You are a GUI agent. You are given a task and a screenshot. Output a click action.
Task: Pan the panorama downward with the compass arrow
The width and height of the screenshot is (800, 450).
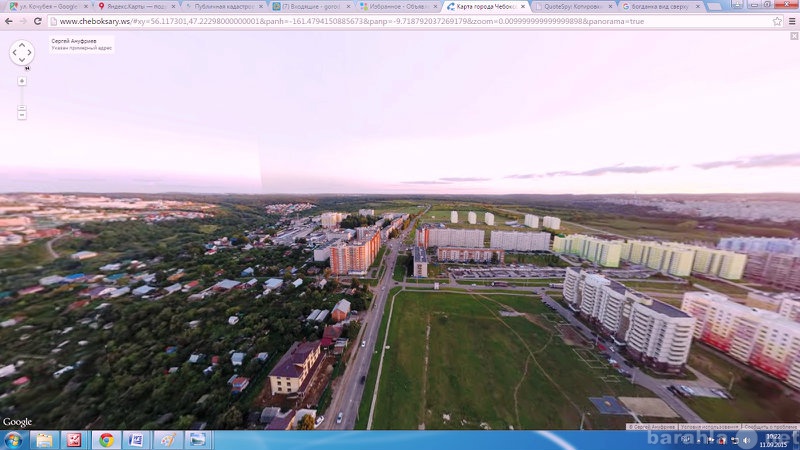[x=21, y=60]
